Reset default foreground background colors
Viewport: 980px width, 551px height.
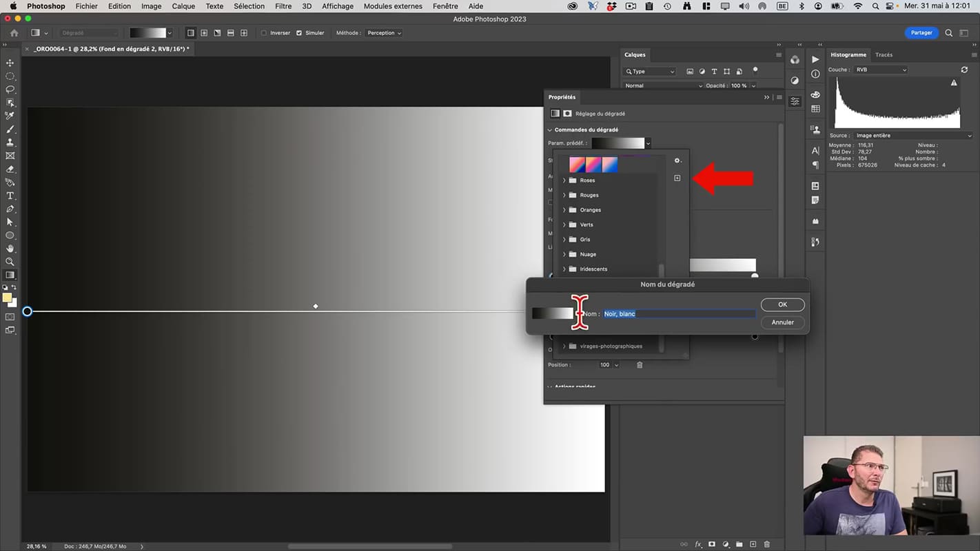pyautogui.click(x=6, y=287)
